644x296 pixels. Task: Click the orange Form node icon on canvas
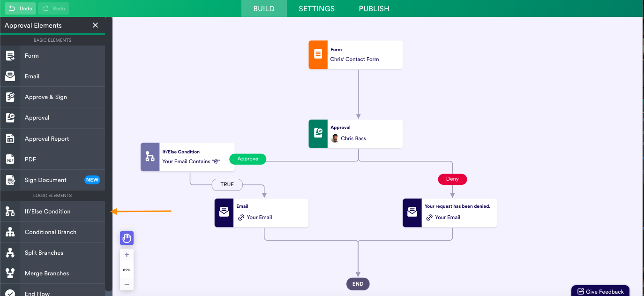[318, 54]
